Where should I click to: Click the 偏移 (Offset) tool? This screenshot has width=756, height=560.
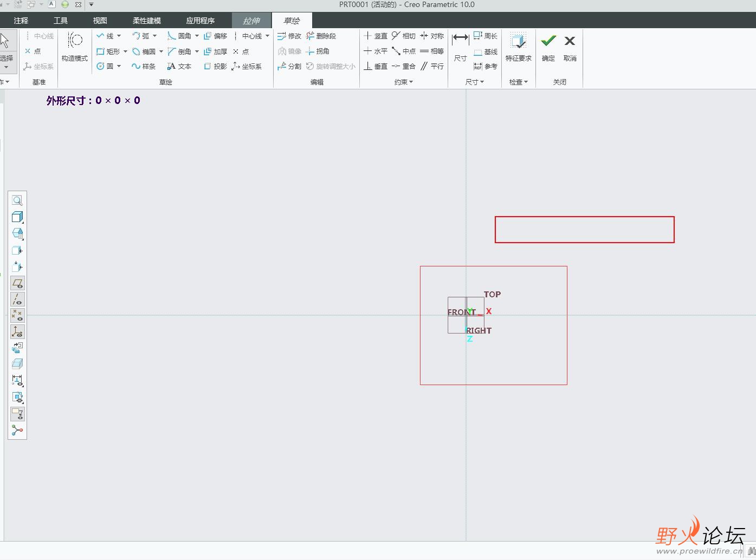(x=215, y=36)
